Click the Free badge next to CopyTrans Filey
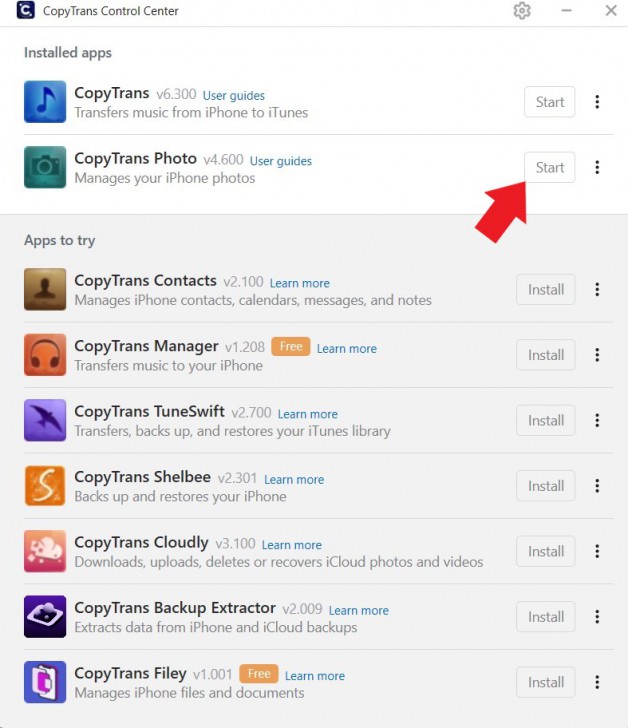628x728 pixels. click(259, 674)
